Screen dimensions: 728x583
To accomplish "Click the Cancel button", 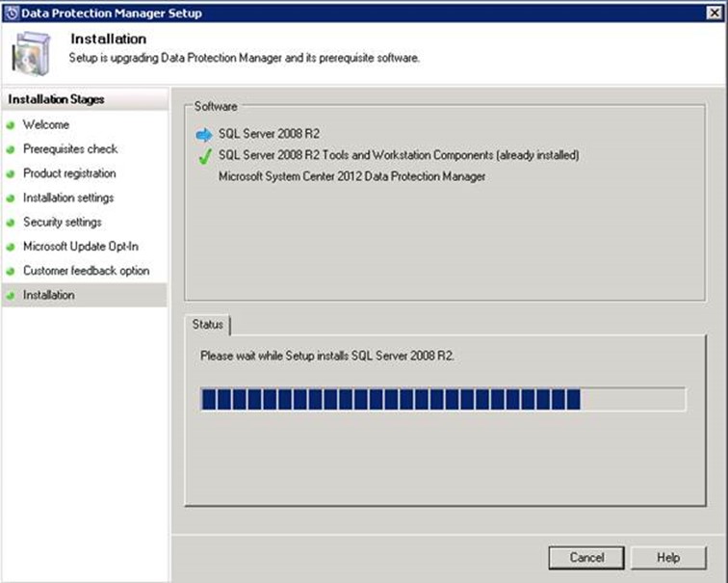I will pos(586,557).
